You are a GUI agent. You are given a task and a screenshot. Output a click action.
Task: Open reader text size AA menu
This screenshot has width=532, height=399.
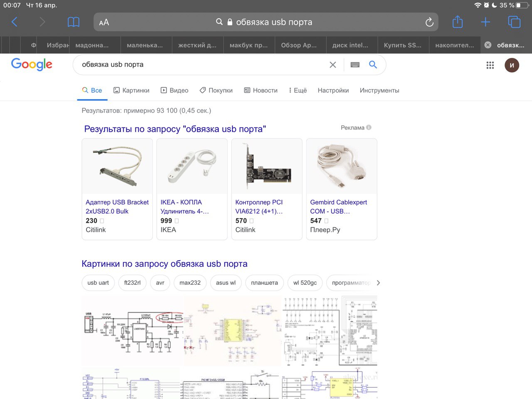point(104,22)
